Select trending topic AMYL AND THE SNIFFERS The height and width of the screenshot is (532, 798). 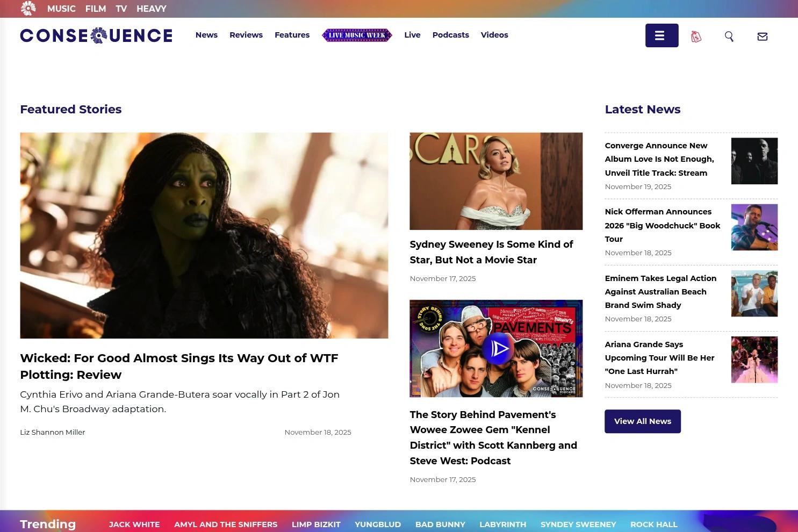(x=226, y=524)
